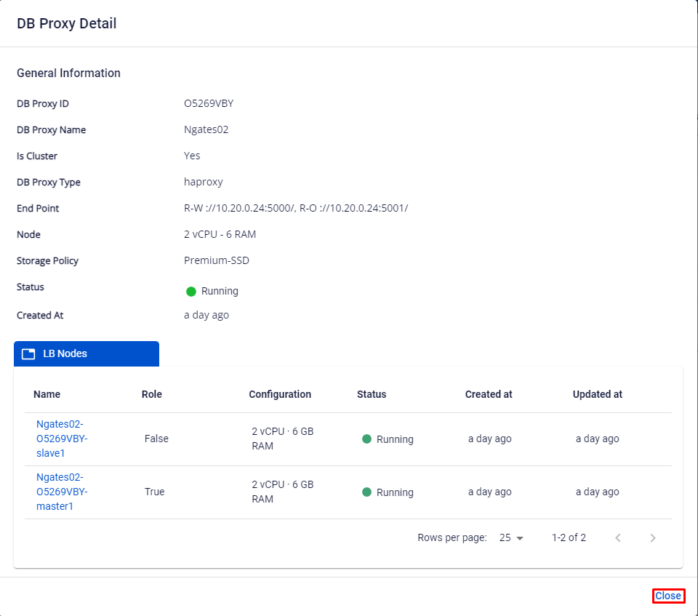This screenshot has width=698, height=616.
Task: Click the Status column header in table
Action: point(372,394)
